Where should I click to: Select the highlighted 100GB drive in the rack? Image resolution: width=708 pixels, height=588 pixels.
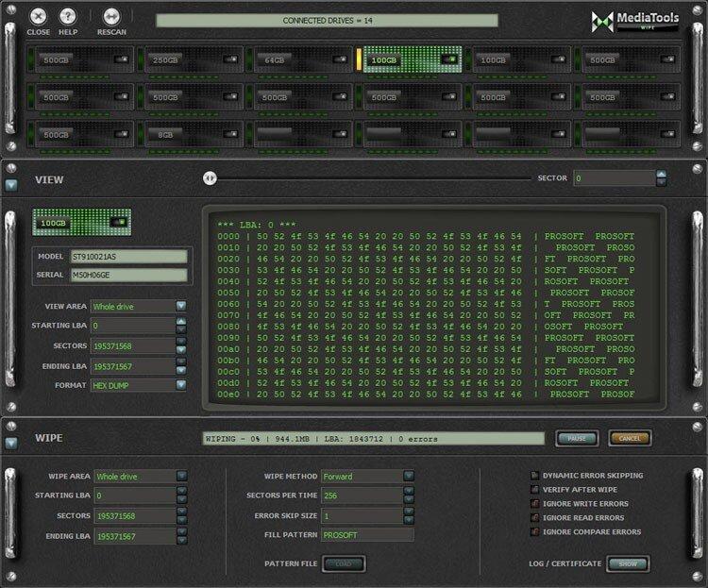pyautogui.click(x=412, y=60)
